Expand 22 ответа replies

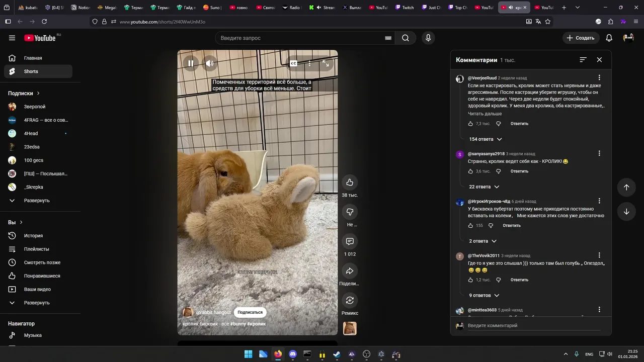(484, 187)
